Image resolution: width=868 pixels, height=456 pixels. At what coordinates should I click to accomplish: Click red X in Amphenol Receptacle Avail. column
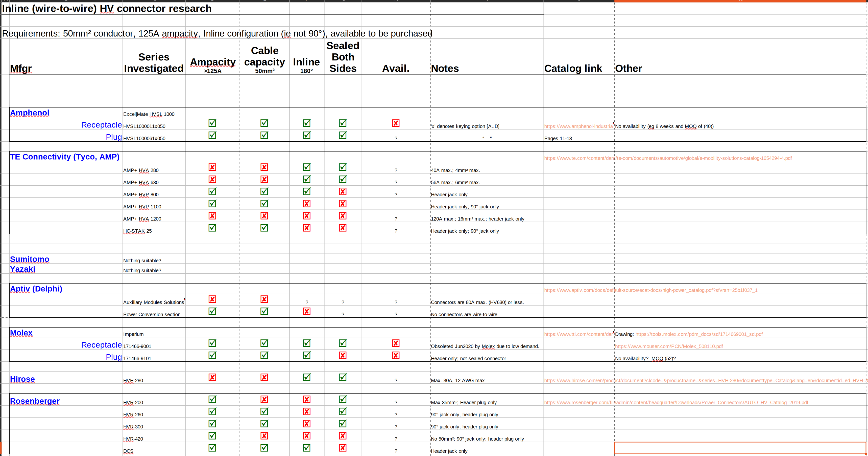[x=396, y=123]
